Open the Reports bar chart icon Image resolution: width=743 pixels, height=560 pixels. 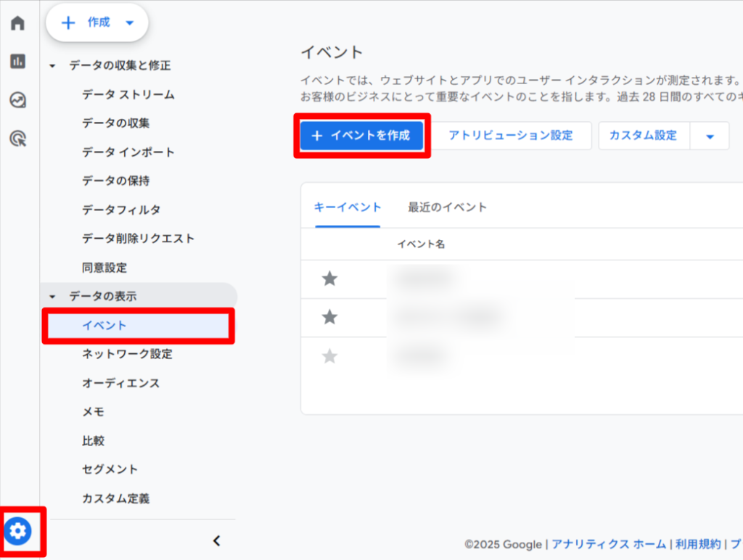click(x=17, y=62)
